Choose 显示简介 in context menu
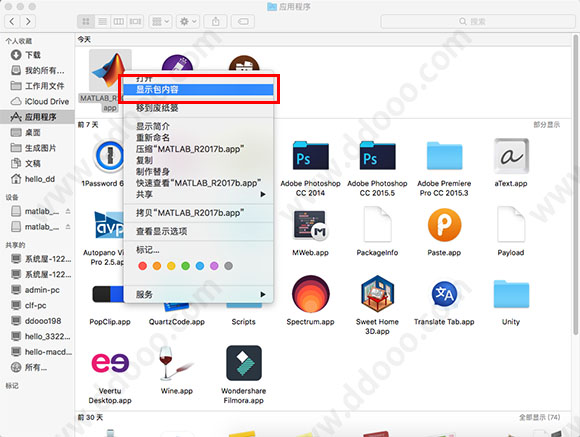580x437 pixels. tap(199, 127)
